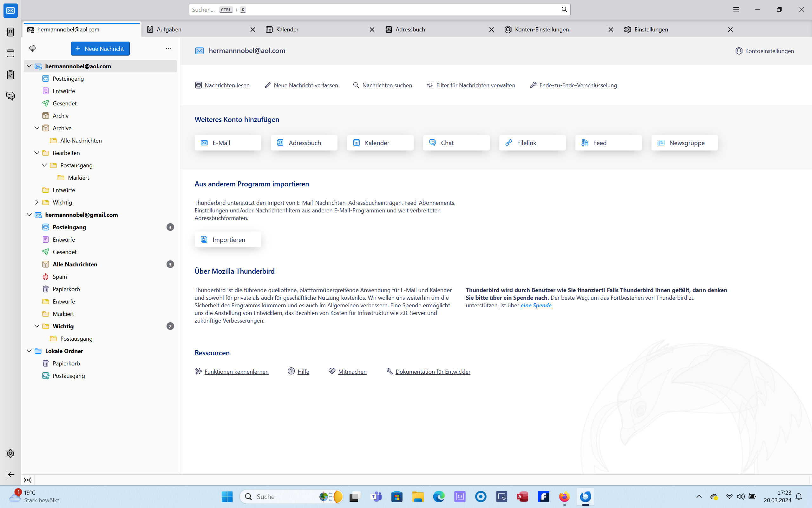Switch to the Einstellungen tab
The image size is (812, 508).
pos(679,30)
